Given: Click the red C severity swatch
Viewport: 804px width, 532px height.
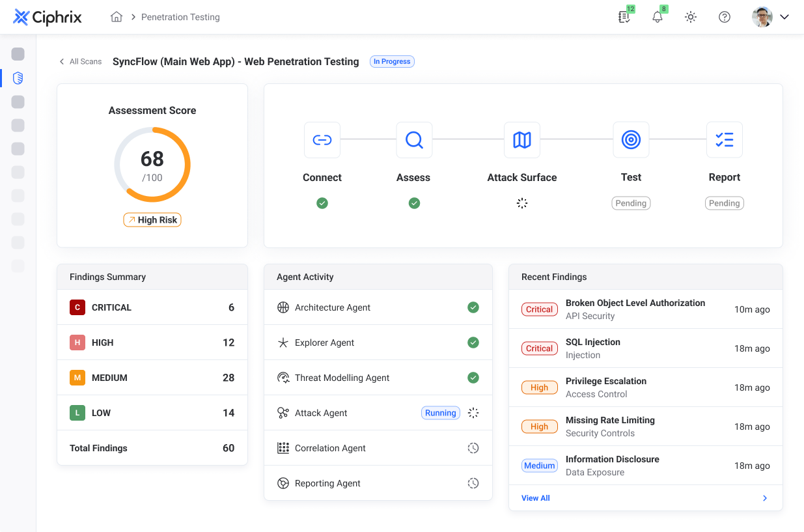Looking at the screenshot, I should [77, 307].
